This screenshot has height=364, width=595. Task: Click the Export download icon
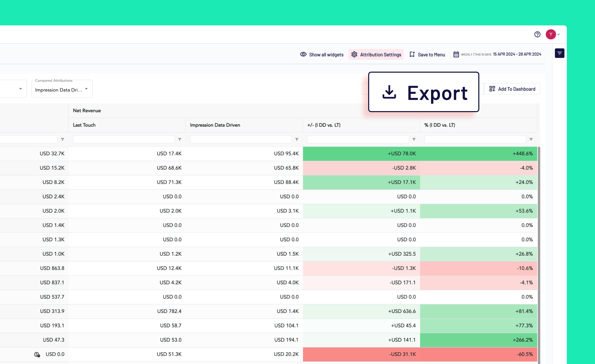[389, 92]
